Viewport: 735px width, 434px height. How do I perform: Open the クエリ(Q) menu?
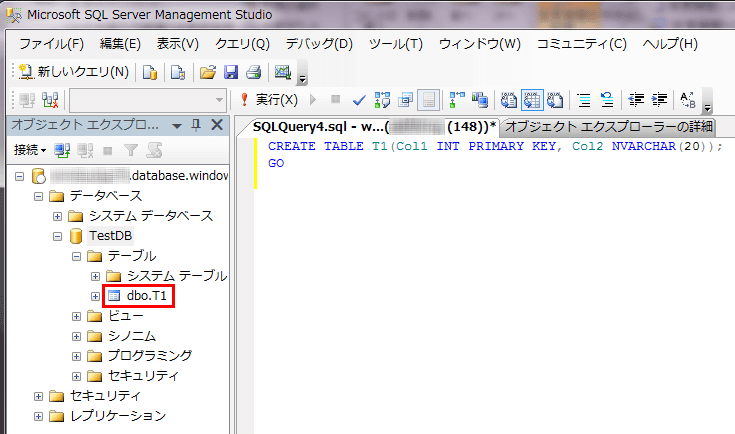(x=242, y=44)
